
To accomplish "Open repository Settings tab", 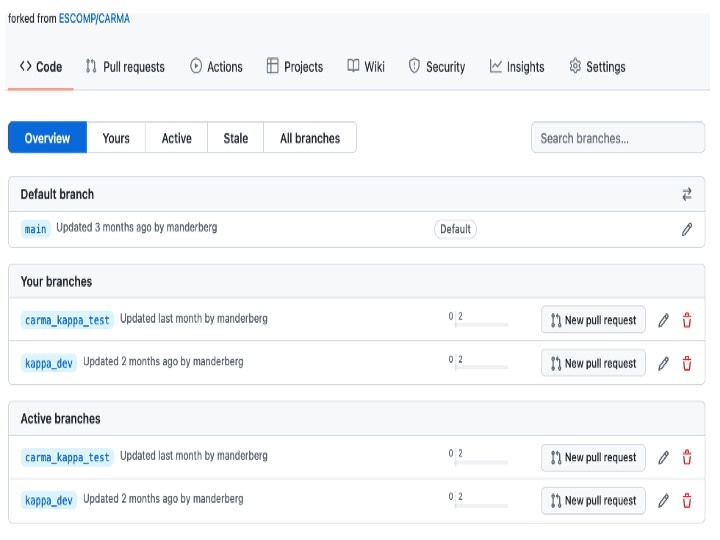I will (596, 67).
